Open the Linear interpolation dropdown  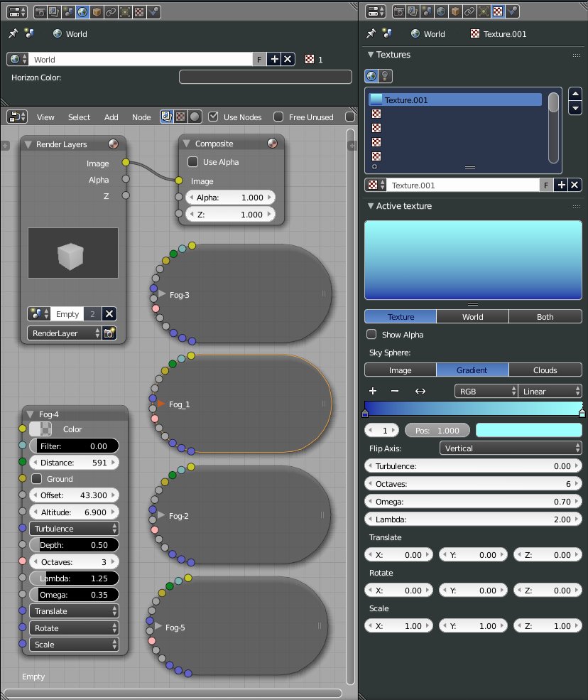(x=550, y=392)
